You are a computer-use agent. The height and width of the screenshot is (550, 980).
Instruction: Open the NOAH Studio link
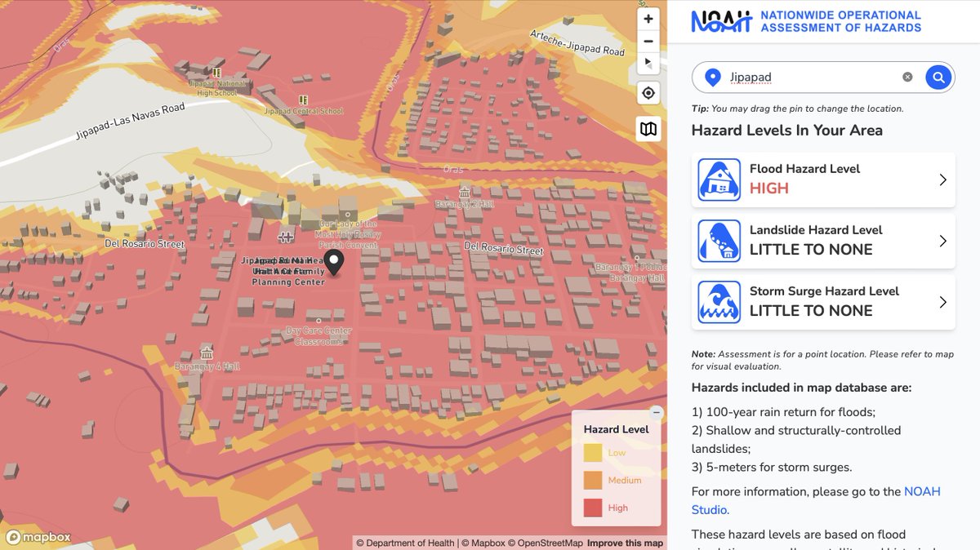[817, 500]
